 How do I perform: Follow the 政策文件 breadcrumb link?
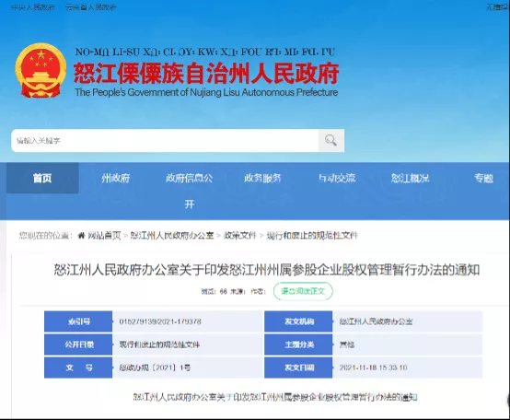240,235
